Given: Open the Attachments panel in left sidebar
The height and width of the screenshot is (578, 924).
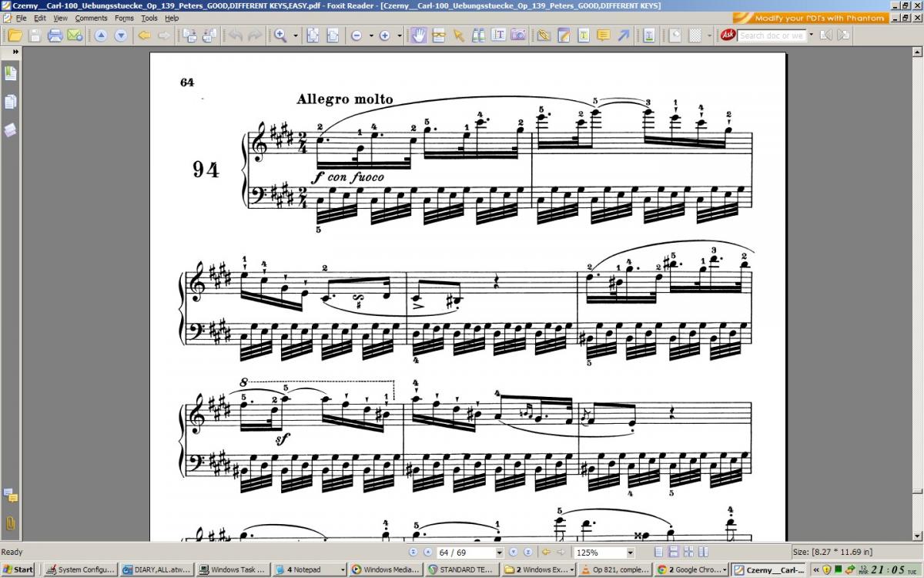Looking at the screenshot, I should (11, 524).
